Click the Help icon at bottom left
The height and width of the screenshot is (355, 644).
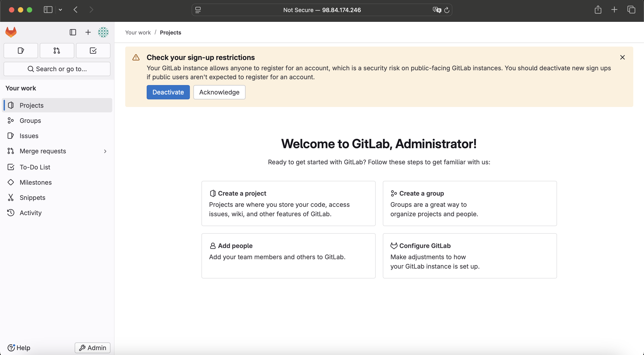coord(11,348)
